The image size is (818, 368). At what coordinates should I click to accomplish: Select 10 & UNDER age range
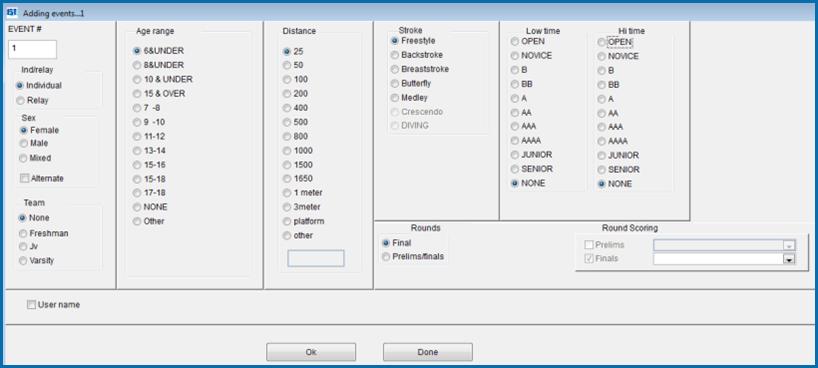163,79
